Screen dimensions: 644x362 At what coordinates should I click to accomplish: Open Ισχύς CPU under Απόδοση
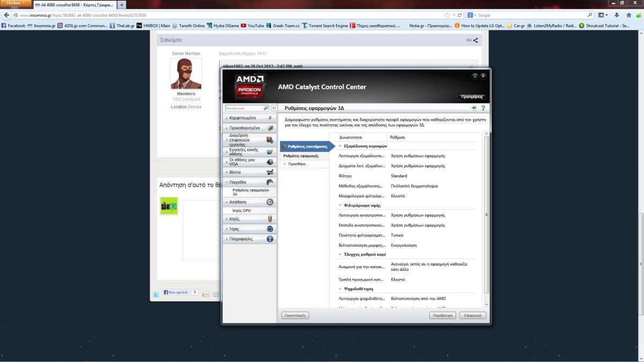pyautogui.click(x=241, y=210)
